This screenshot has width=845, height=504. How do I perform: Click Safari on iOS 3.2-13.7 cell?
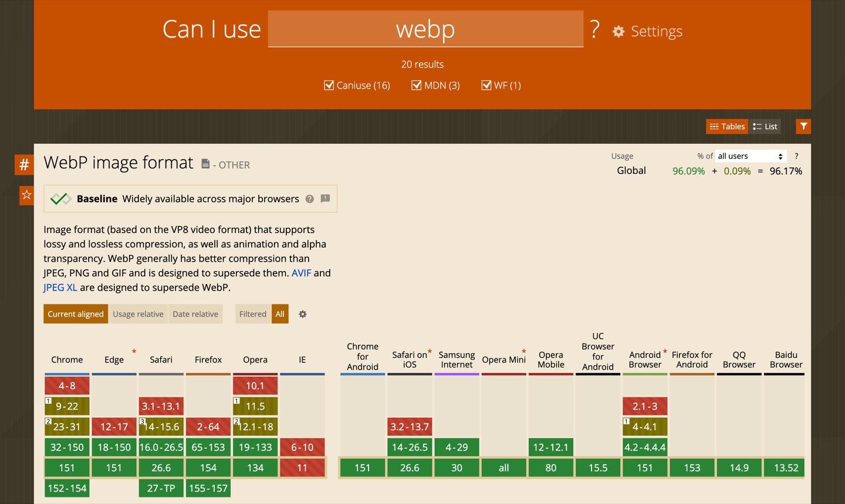tap(410, 427)
